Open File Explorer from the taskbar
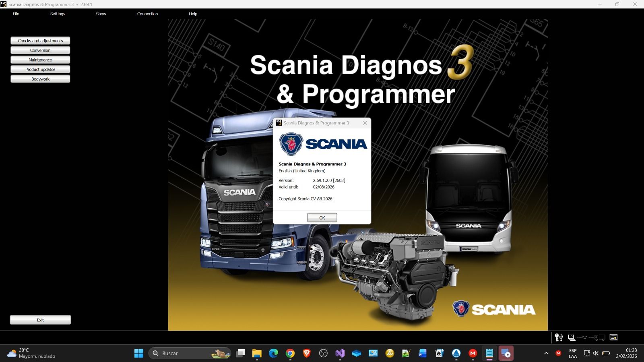The image size is (644, 362). tap(257, 354)
